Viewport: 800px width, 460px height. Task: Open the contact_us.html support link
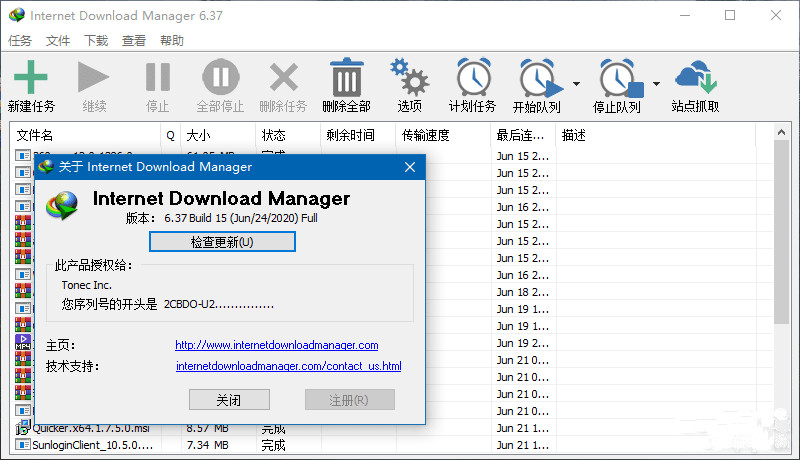tap(289, 366)
